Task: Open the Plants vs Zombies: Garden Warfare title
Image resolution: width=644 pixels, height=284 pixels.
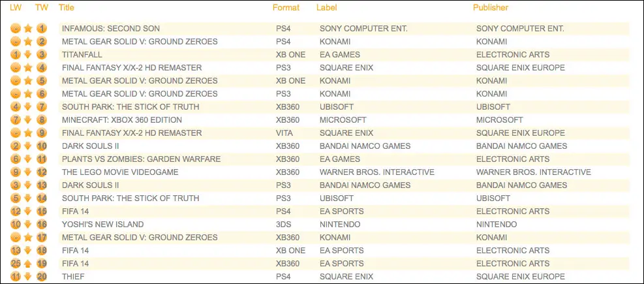Action: click(141, 159)
